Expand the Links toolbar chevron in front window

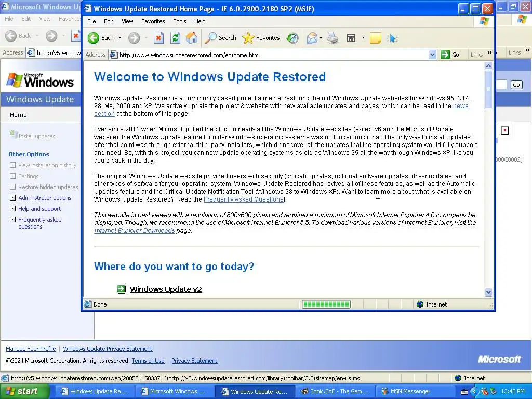[x=489, y=52]
